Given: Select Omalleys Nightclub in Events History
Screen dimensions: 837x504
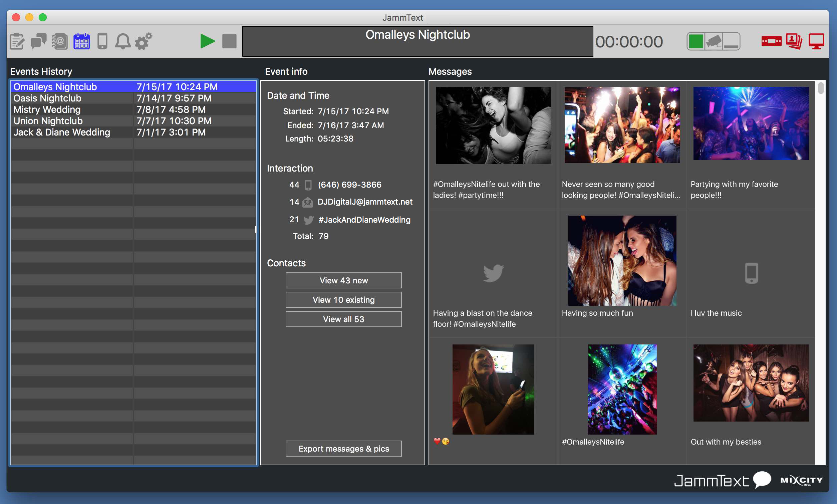Looking at the screenshot, I should point(133,86).
